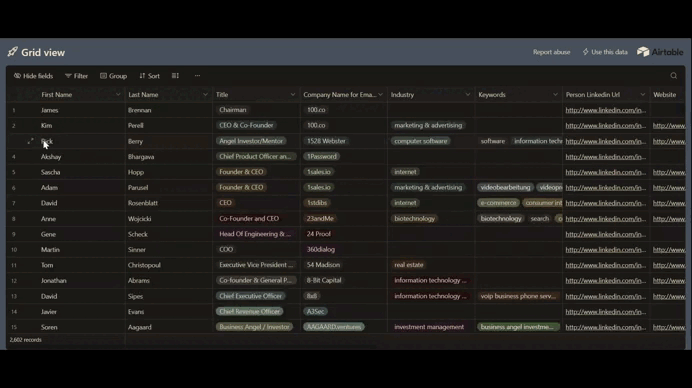
Task: Select the biotechnology industry tag in Anne's row
Action: tap(414, 218)
